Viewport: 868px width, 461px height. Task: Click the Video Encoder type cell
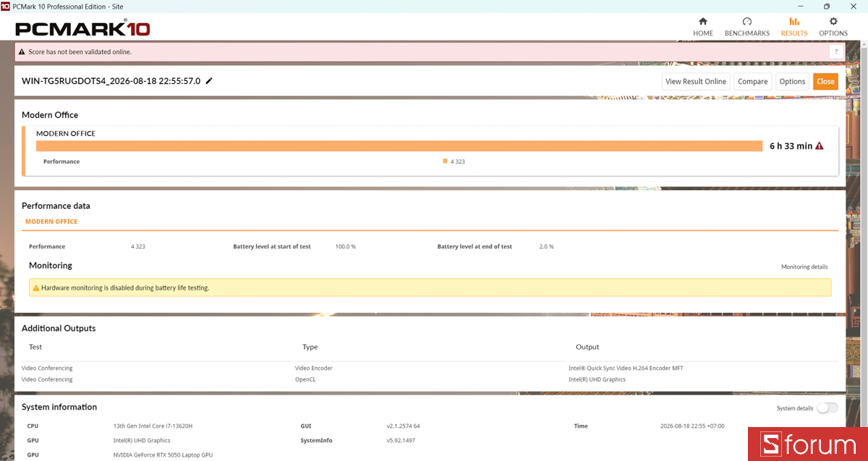314,368
